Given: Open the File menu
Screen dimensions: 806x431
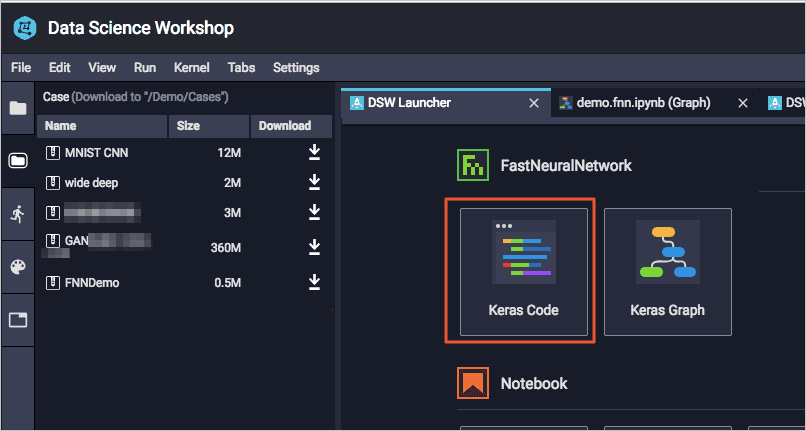Looking at the screenshot, I should 21,67.
